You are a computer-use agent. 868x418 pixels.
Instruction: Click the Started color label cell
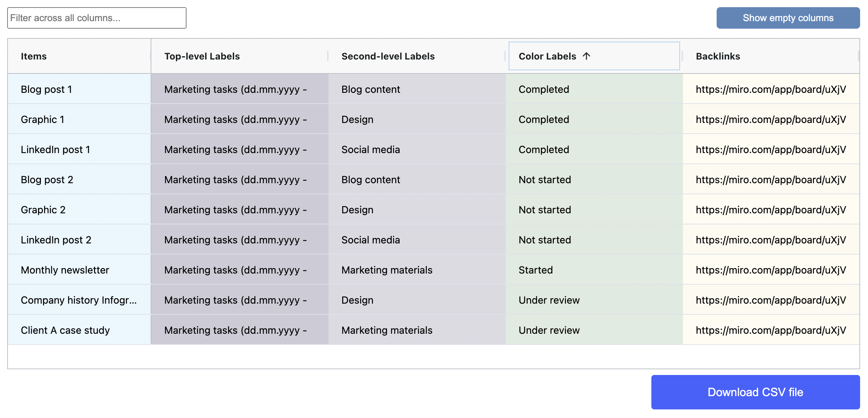point(536,270)
